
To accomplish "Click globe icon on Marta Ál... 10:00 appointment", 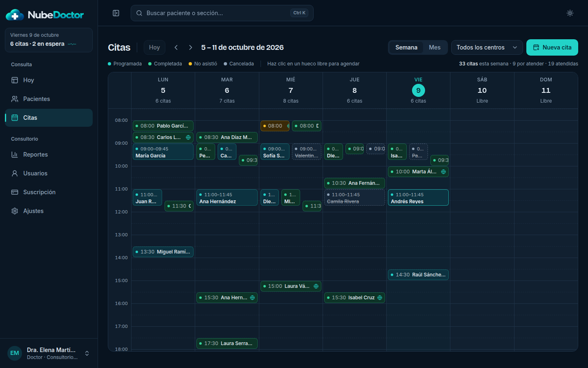I will coord(443,172).
